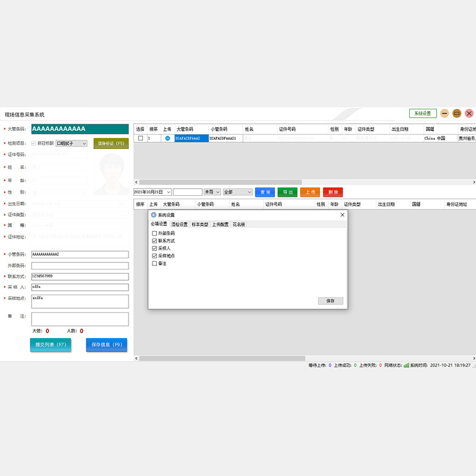
Task: Enable the 外部条码 required checkbox
Action: pyautogui.click(x=155, y=233)
